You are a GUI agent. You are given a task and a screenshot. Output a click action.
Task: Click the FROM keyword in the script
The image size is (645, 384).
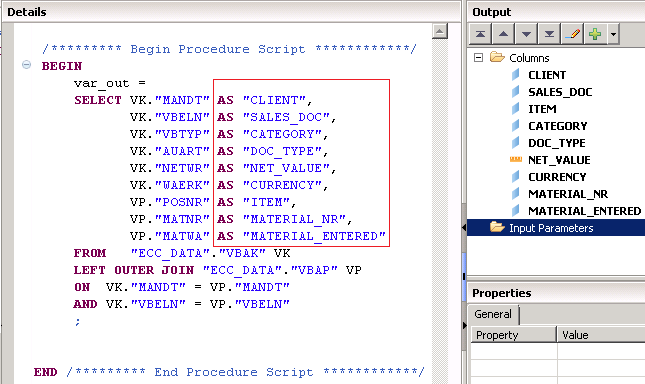pyautogui.click(x=90, y=253)
